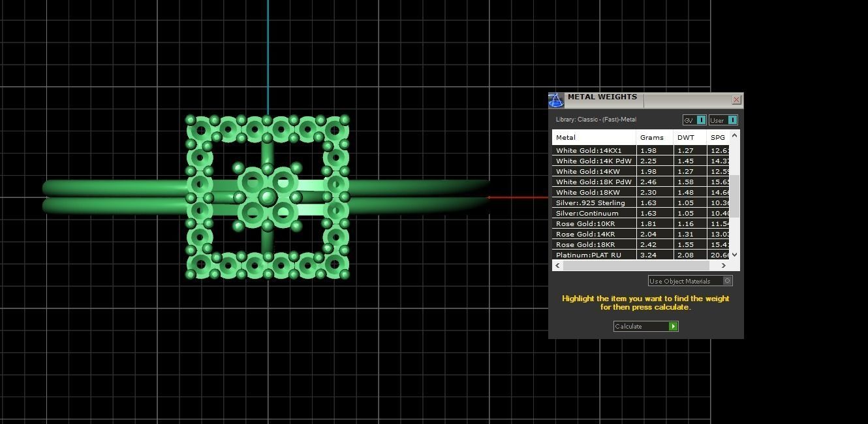
Task: Click the 1.16 DWT value for Rose Gold:10KR
Action: pyautogui.click(x=685, y=223)
